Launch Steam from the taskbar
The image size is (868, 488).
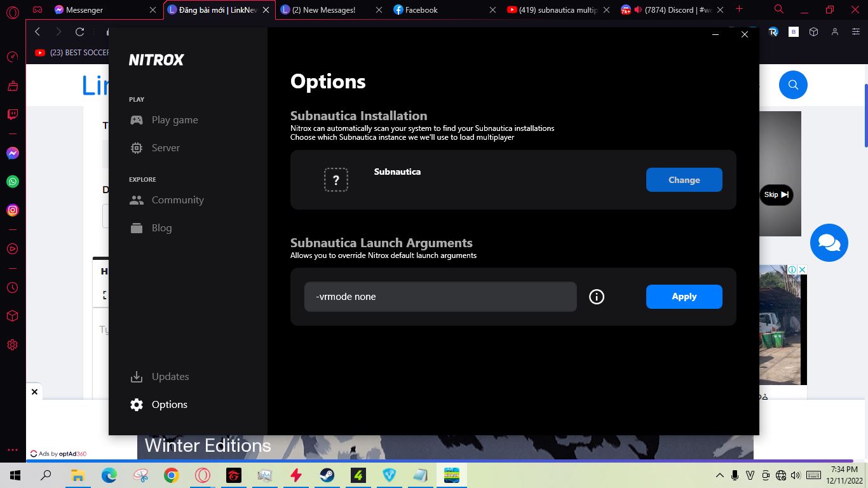coord(327,475)
